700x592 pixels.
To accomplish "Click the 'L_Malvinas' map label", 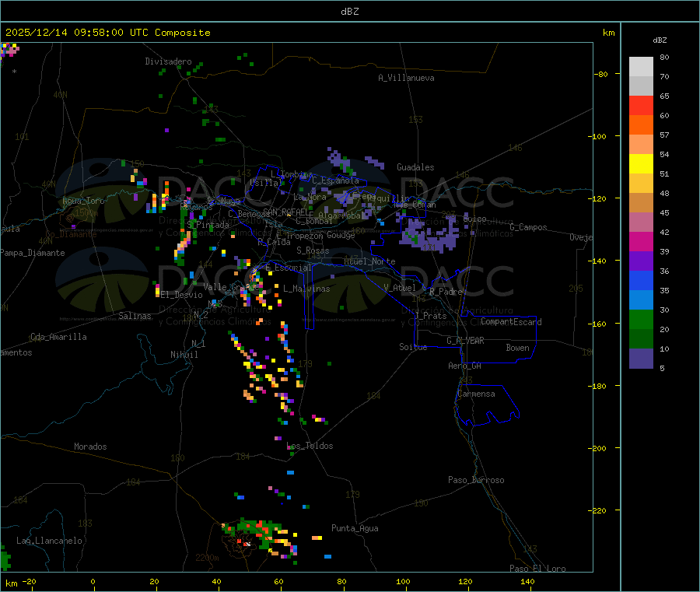I will 306,289.
